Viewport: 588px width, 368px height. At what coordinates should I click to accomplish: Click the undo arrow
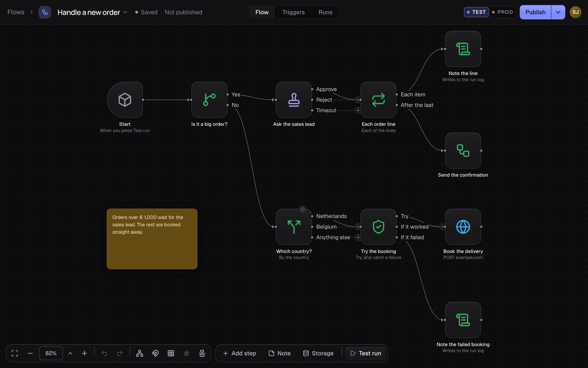[x=104, y=353]
